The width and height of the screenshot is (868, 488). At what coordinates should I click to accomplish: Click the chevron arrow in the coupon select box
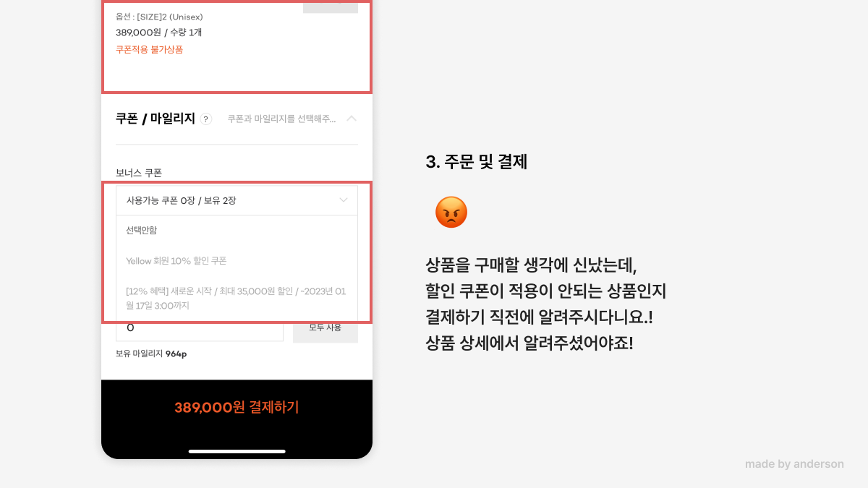344,200
